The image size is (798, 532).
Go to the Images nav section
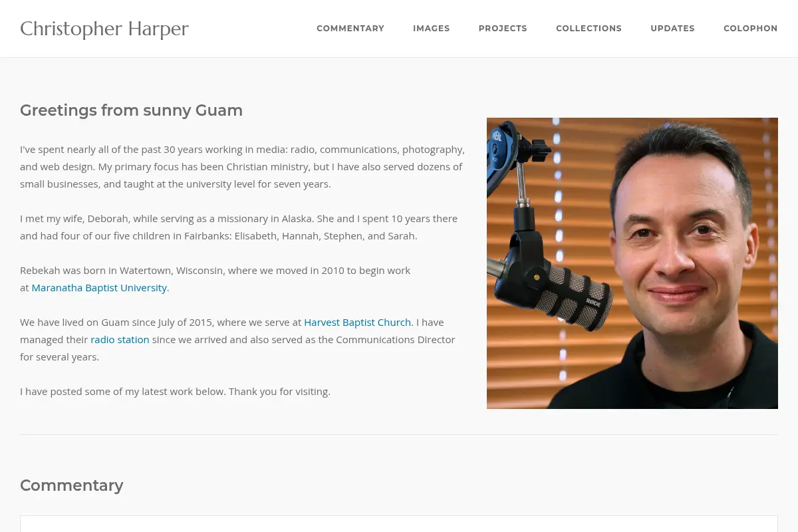(x=432, y=29)
